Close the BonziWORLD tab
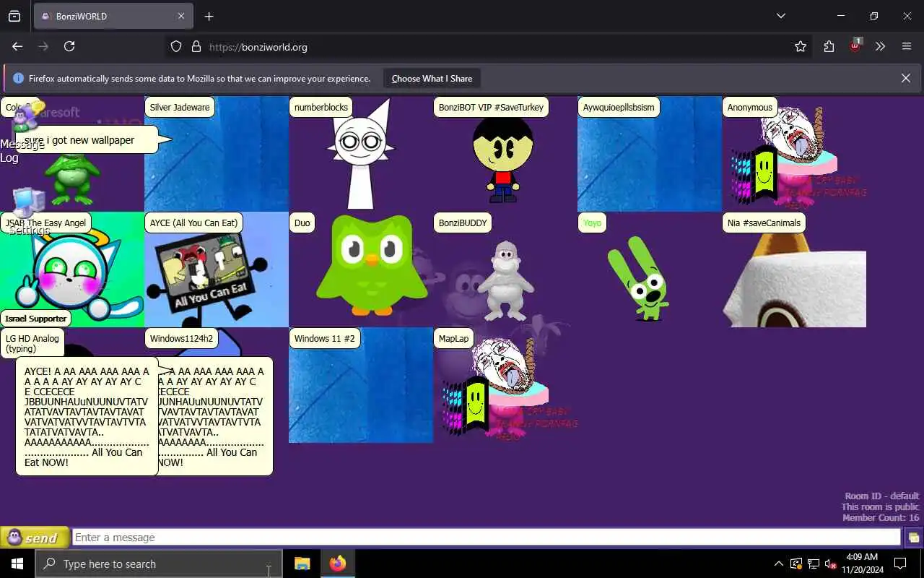Viewport: 924px width, 578px height. click(181, 16)
